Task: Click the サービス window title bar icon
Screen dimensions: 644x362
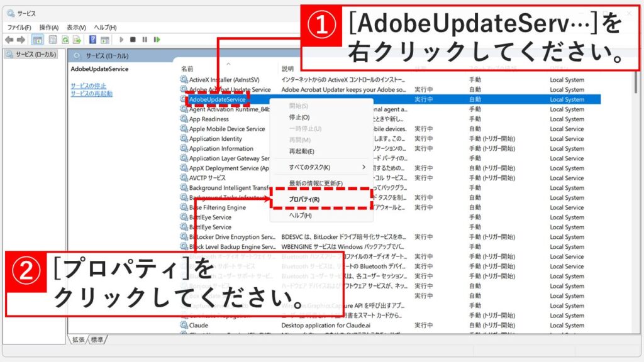Action: tap(11, 14)
